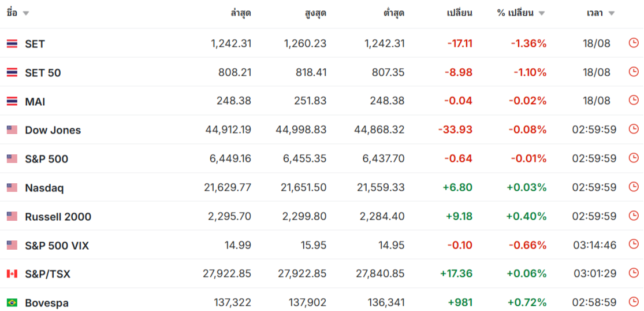Screen dimensions: 644x311
Task: Click the สูงสุด column header
Action: 315,13
